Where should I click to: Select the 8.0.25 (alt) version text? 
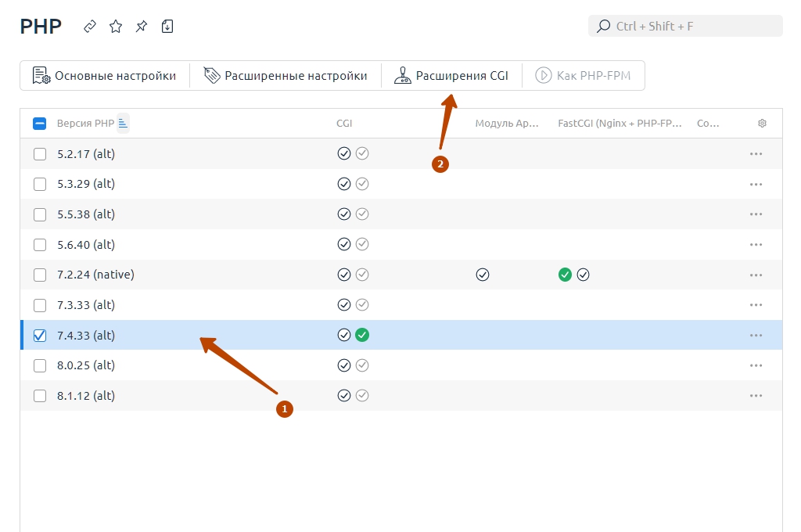pos(86,365)
